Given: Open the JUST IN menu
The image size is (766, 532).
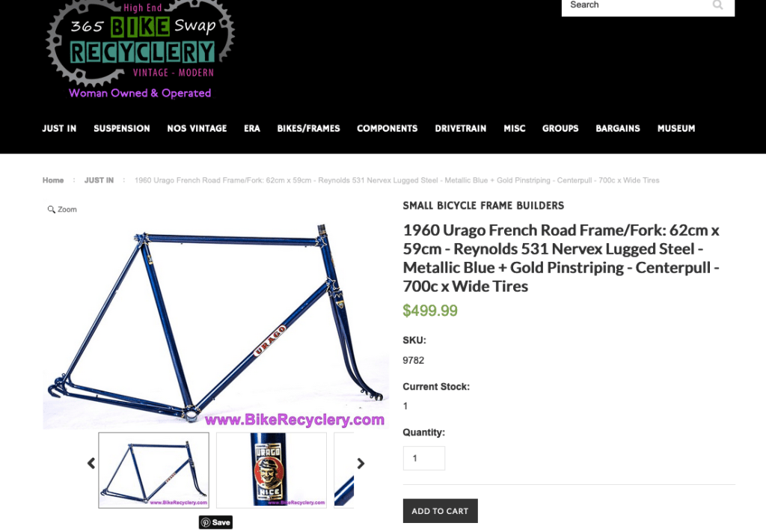Looking at the screenshot, I should 59,129.
